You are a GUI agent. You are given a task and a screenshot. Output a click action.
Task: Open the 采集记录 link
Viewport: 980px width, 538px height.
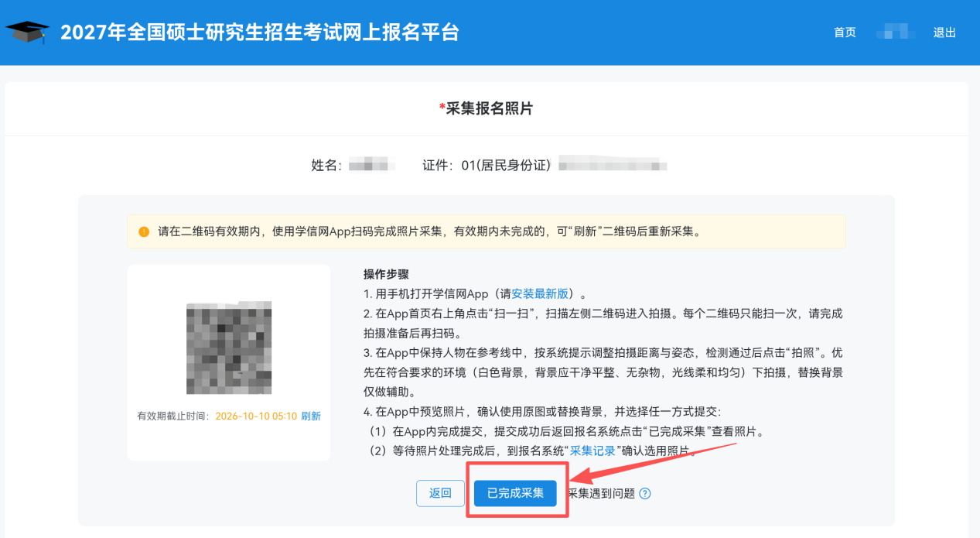(592, 451)
